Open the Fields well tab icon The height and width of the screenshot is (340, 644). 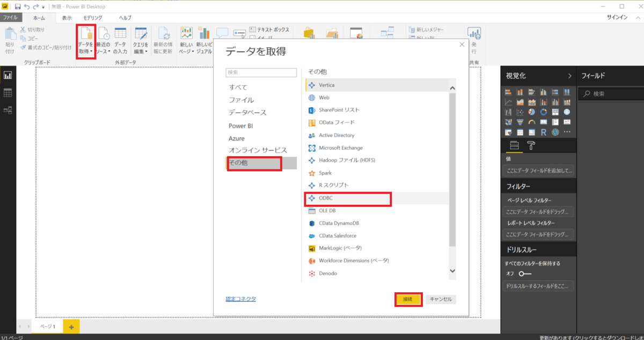pos(514,145)
